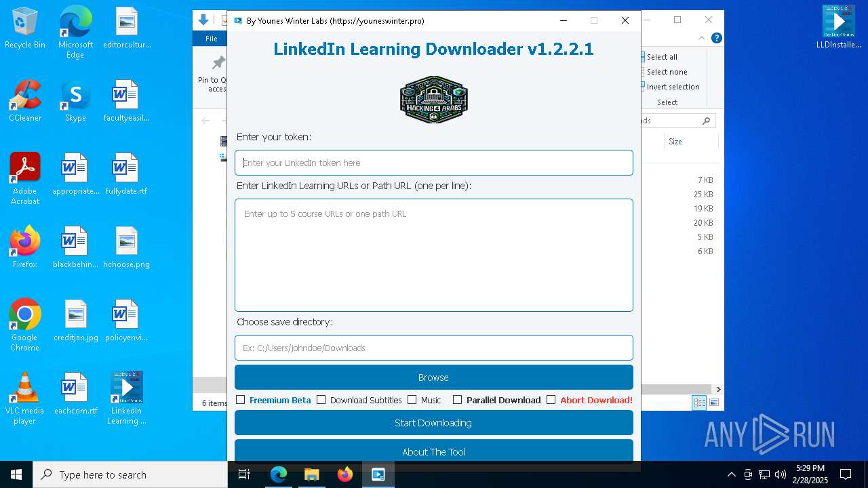Open Microsoft Edge desktop shortcut
Viewport: 868px width, 488px height.
tap(75, 31)
